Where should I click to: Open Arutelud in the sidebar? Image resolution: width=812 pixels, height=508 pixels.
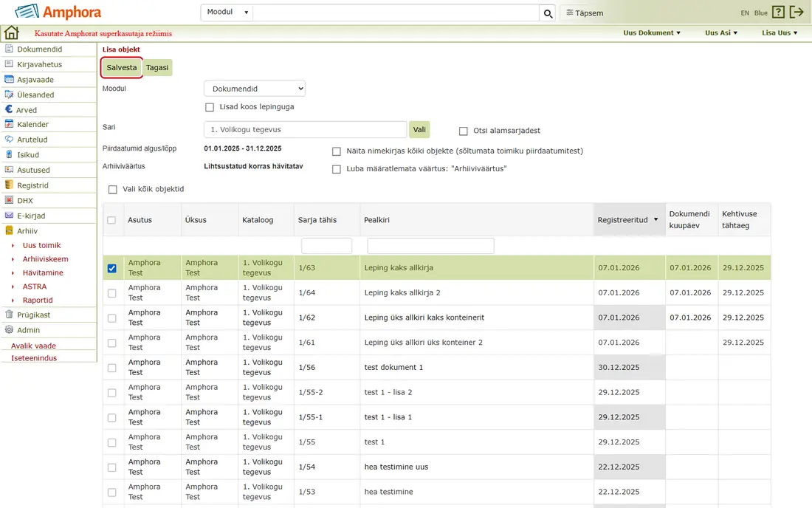click(32, 140)
